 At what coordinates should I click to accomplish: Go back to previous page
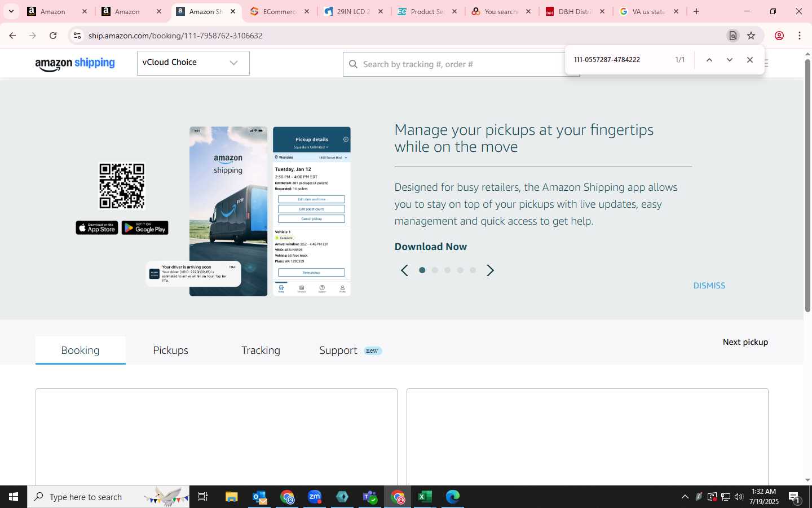(x=12, y=36)
